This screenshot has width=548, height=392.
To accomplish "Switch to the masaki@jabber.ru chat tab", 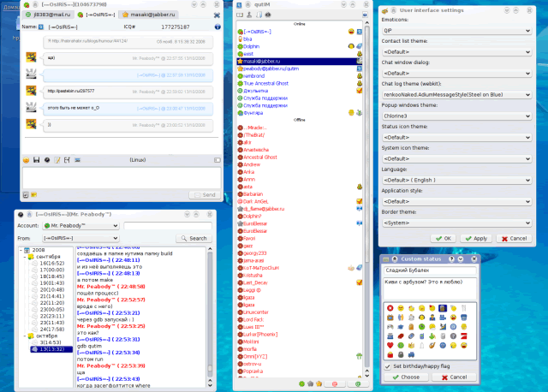I will [149, 15].
